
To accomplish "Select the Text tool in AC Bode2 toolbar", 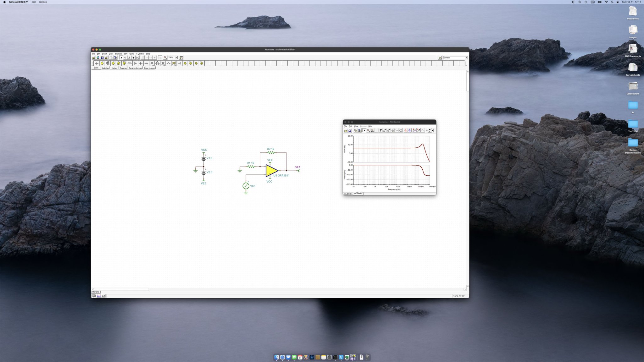I will pos(380,130).
